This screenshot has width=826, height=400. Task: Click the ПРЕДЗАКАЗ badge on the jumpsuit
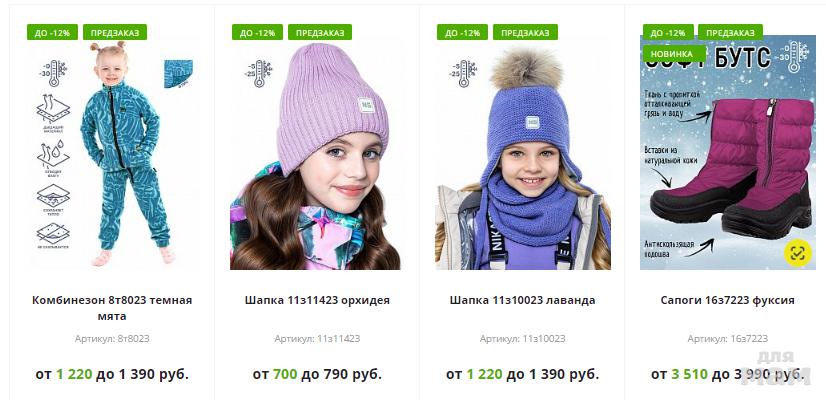(x=115, y=32)
